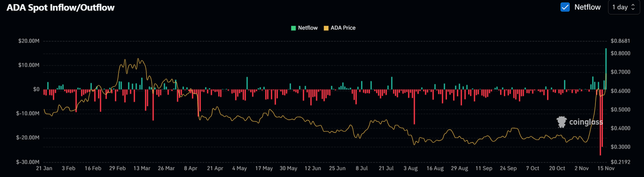Click the 16 Aug date label
Viewport: 644px width, 177px height.
pos(435,168)
